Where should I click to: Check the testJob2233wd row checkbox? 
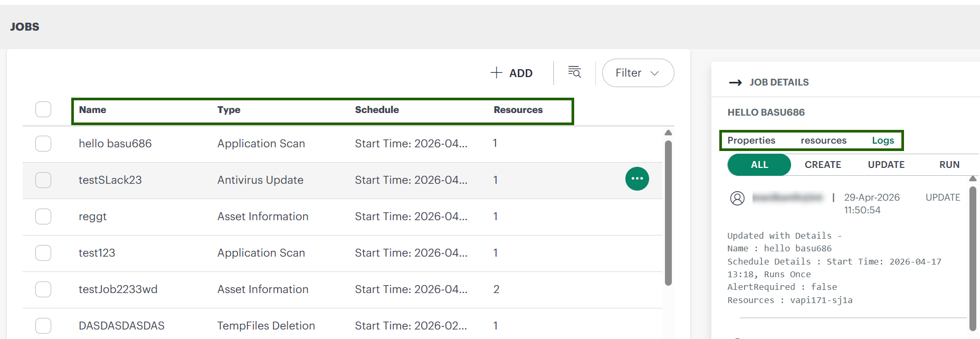coord(43,289)
